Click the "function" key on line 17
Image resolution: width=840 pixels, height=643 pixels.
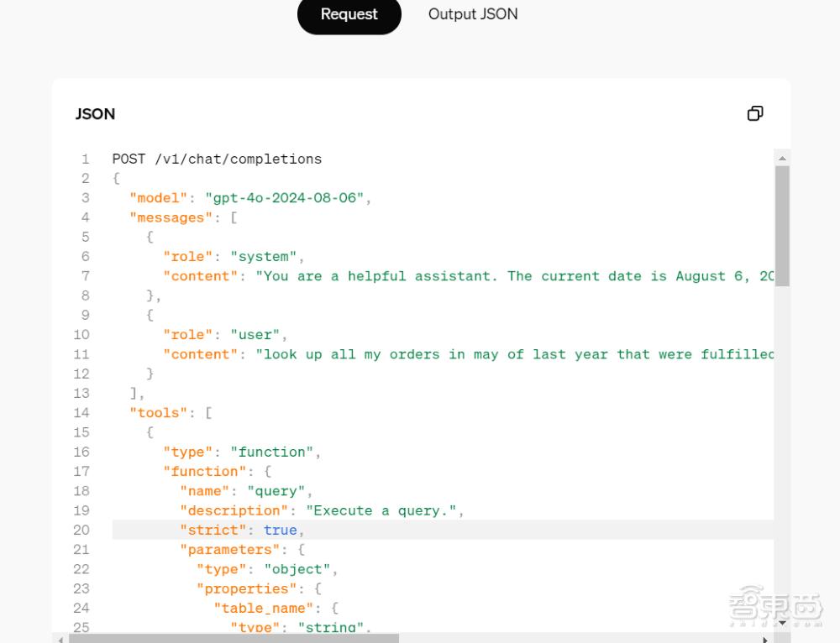click(x=205, y=472)
